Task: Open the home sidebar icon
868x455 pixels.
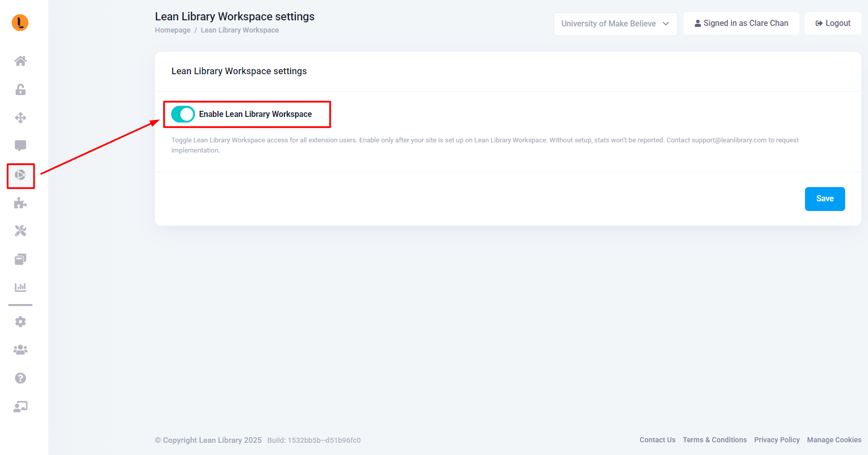Action: [x=20, y=61]
